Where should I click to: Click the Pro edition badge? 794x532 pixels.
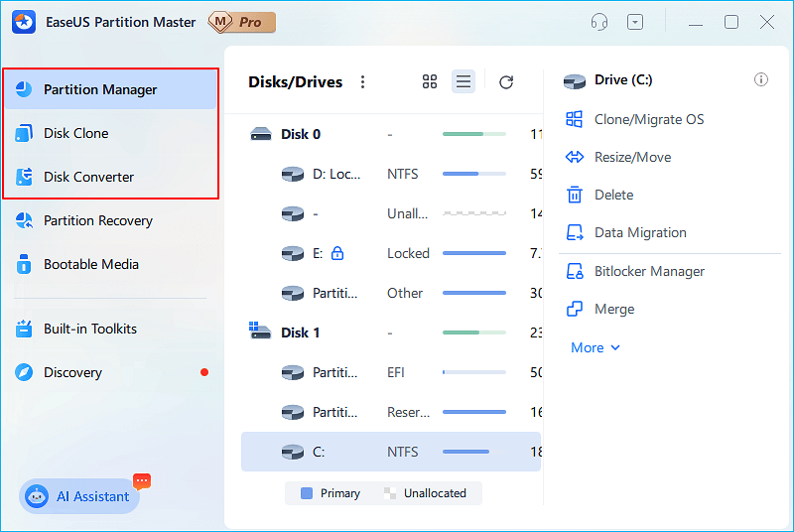coord(242,22)
